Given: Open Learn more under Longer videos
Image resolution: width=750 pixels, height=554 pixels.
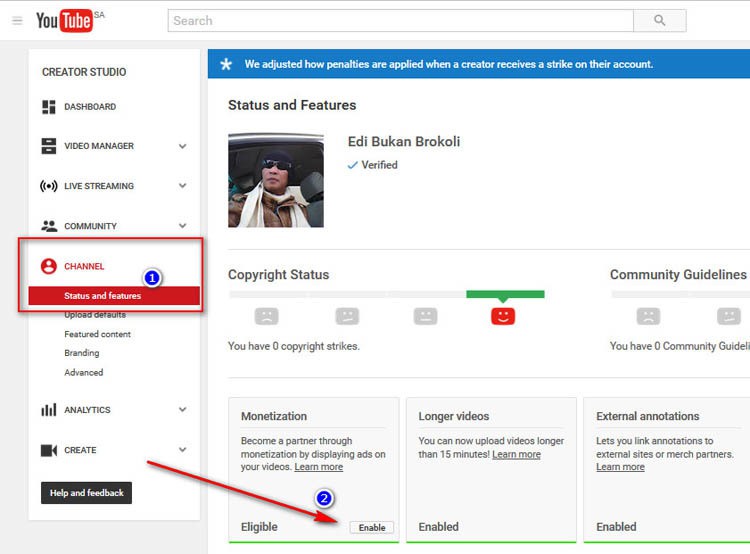Looking at the screenshot, I should coord(517,454).
